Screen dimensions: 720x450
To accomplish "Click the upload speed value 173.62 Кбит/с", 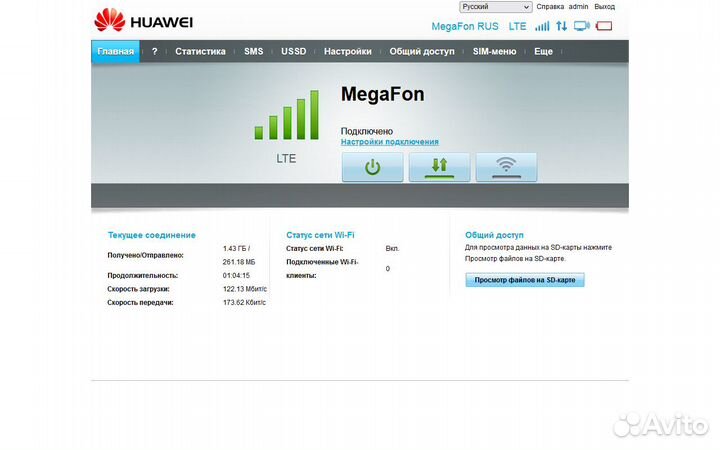I will tap(244, 303).
